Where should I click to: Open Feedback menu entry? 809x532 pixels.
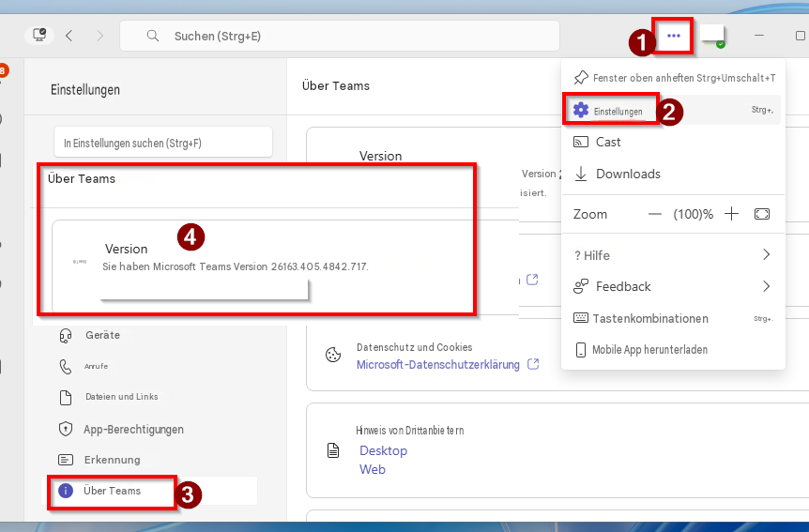673,286
